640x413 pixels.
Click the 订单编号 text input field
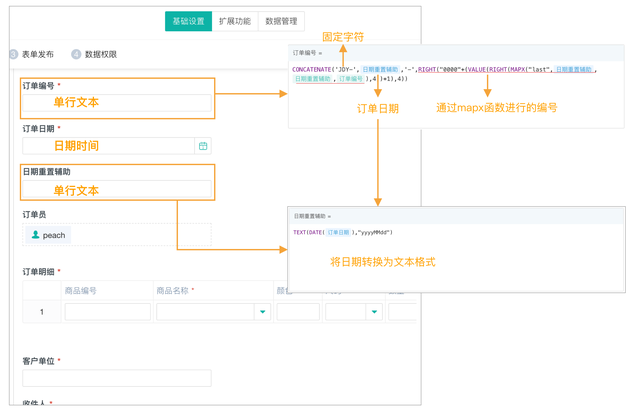117,103
